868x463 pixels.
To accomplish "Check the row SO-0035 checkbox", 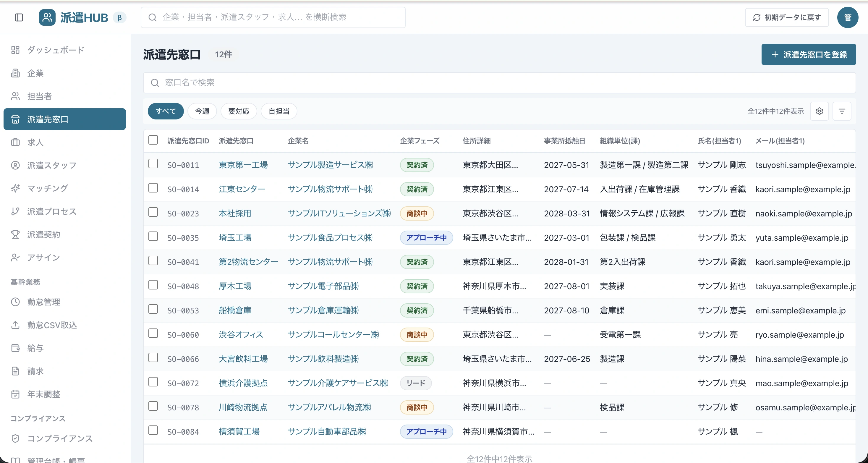I will coord(153,237).
